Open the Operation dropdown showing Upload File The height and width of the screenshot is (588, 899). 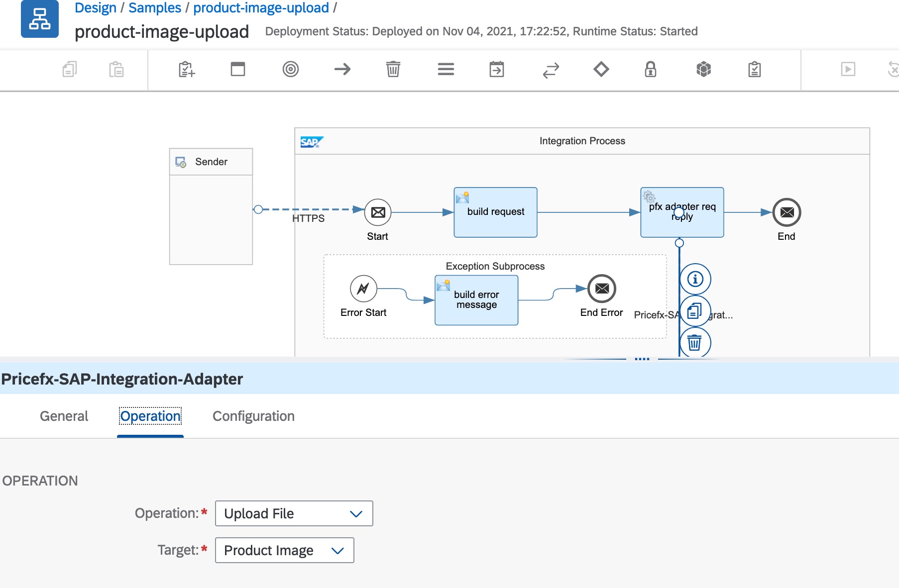(x=294, y=513)
